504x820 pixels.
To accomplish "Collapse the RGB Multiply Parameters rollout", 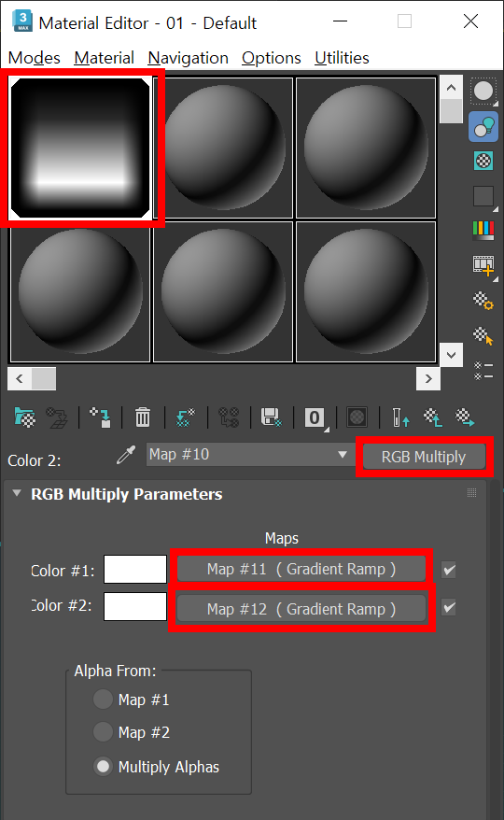I will 17,493.
